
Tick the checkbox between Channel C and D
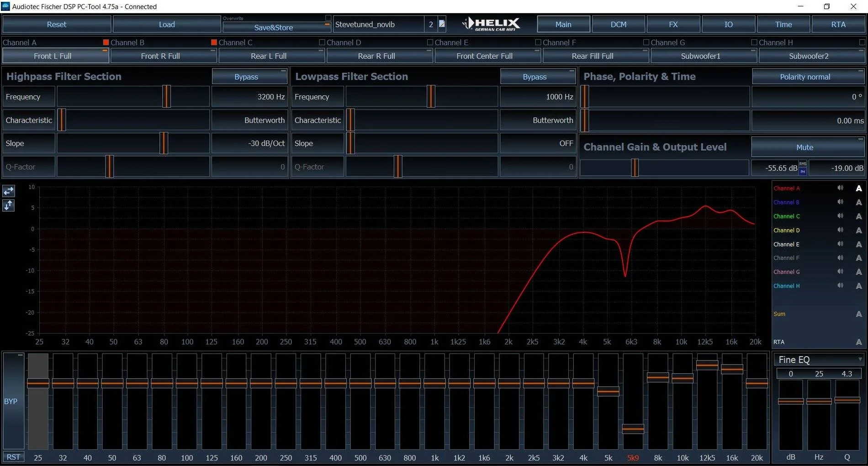[322, 42]
